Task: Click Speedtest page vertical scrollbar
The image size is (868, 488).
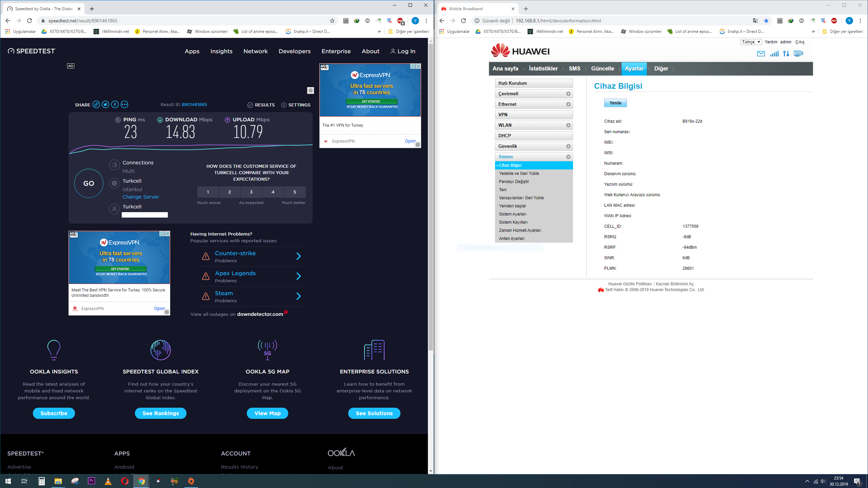Action: point(431,197)
